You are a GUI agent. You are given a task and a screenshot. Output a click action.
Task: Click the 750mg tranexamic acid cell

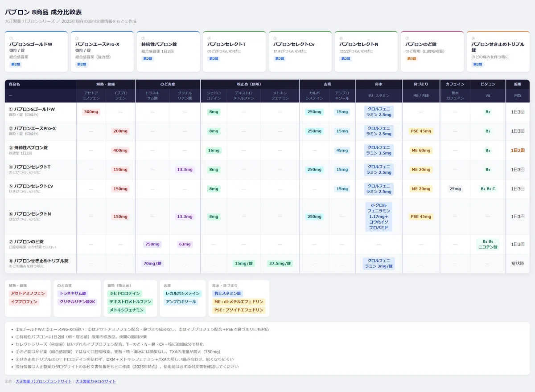coord(152,244)
